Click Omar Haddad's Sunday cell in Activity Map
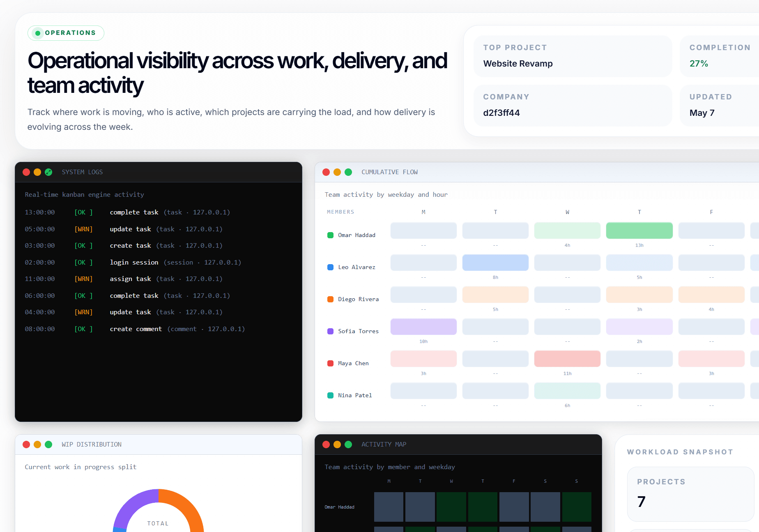Image resolution: width=759 pixels, height=532 pixels. (577, 507)
